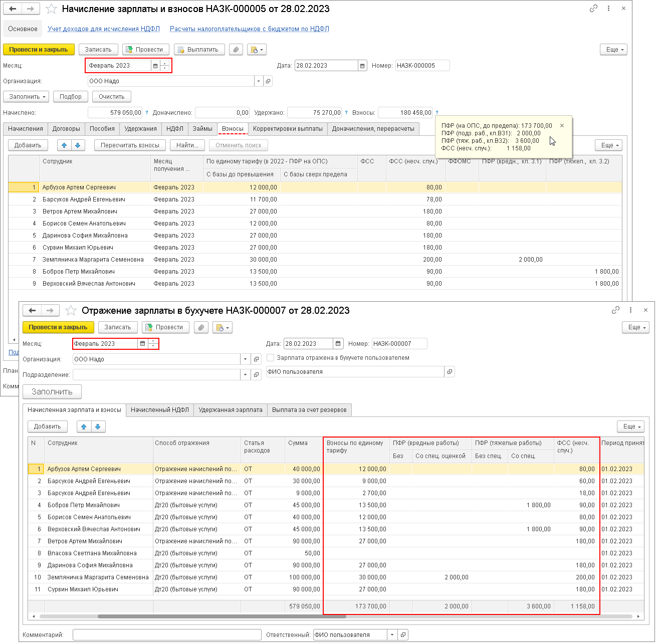The width and height of the screenshot is (657, 644).
Task: Go forward arrow in Отражение зарплаты window
Action: coord(51,311)
